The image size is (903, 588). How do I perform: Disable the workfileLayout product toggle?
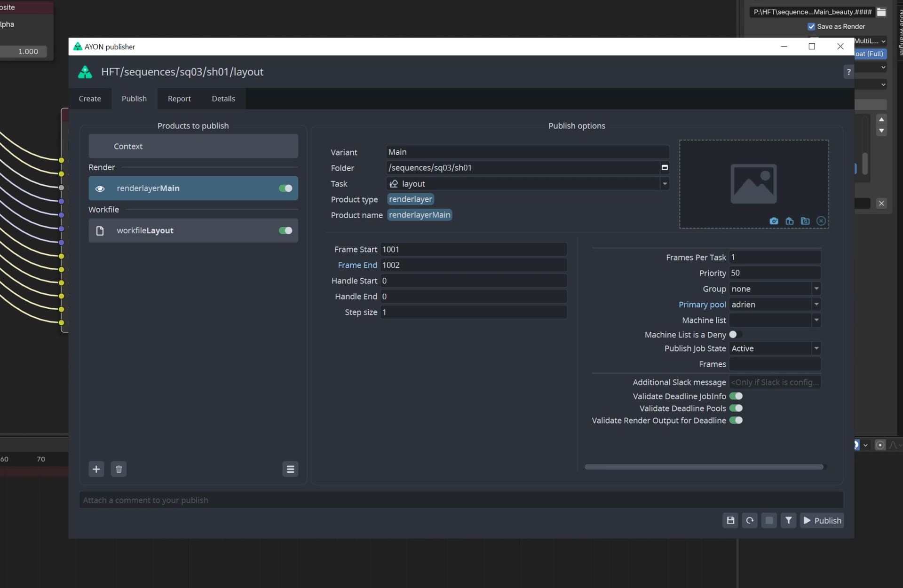285,231
